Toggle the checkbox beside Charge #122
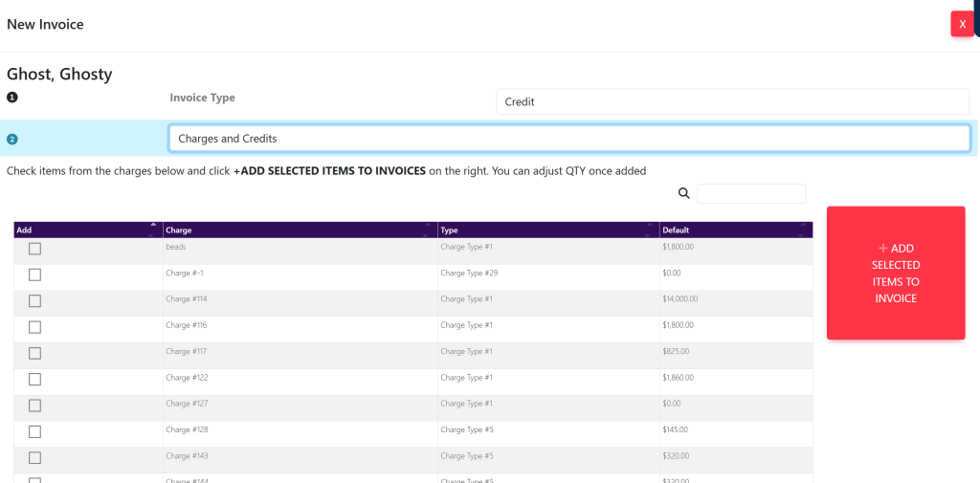Screen dimensions: 980x483 pos(35,380)
